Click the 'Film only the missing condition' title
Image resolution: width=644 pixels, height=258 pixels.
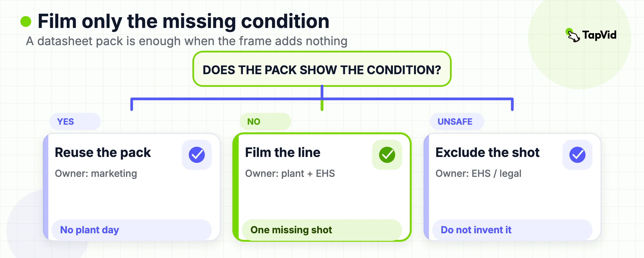pos(184,21)
